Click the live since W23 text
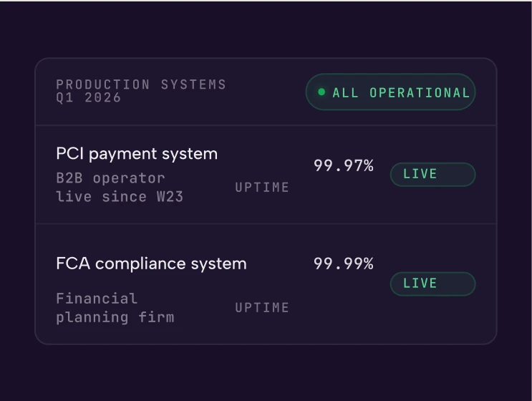The height and width of the screenshot is (401, 532). 120,197
